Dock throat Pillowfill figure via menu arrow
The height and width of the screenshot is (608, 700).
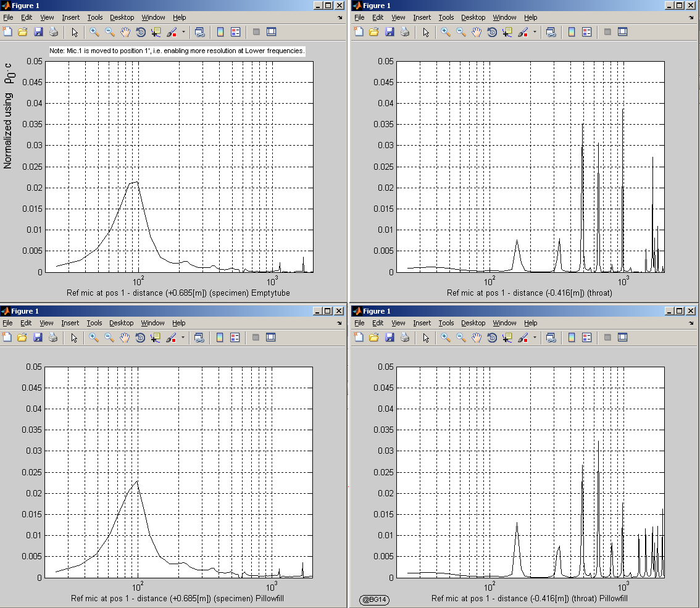[691, 323]
